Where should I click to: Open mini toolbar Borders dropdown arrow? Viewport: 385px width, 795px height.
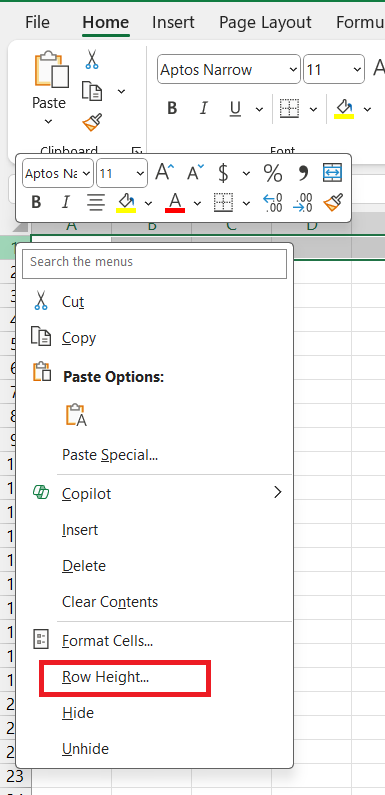[246, 203]
